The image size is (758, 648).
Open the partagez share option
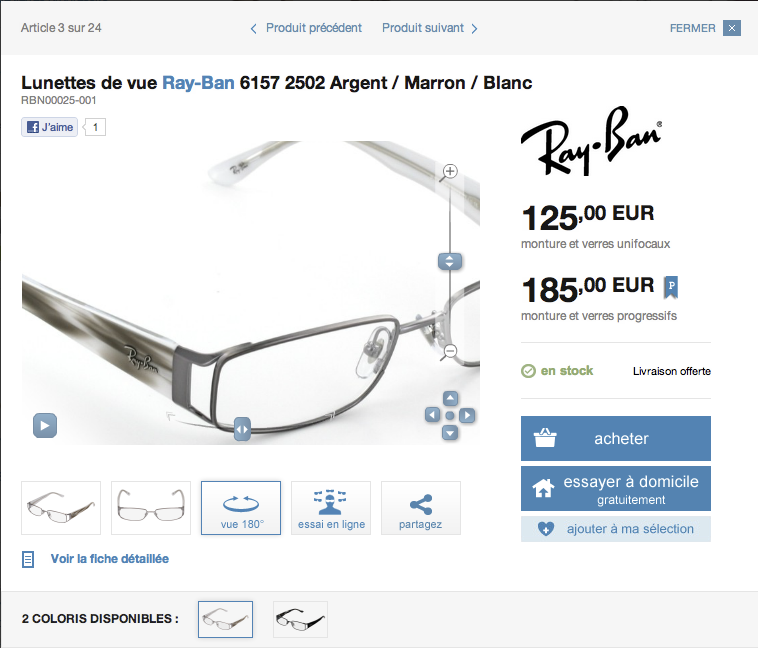[x=421, y=508]
